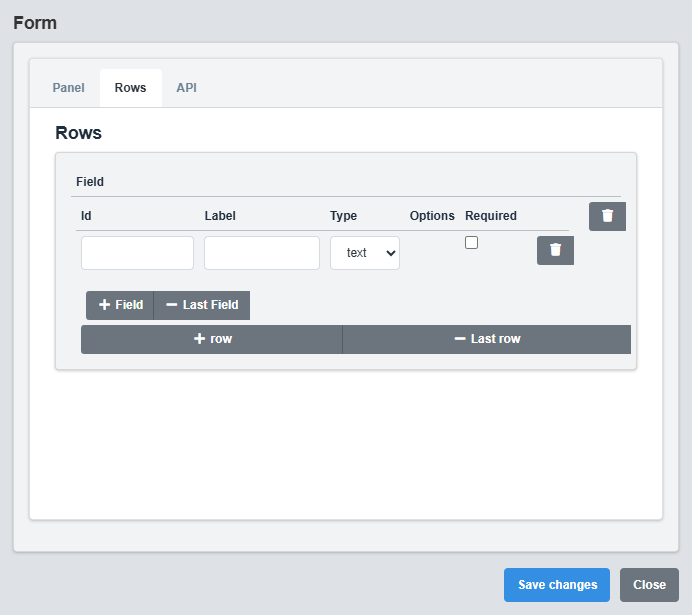The width and height of the screenshot is (692, 615).
Task: Save changes to the form
Action: tap(557, 585)
